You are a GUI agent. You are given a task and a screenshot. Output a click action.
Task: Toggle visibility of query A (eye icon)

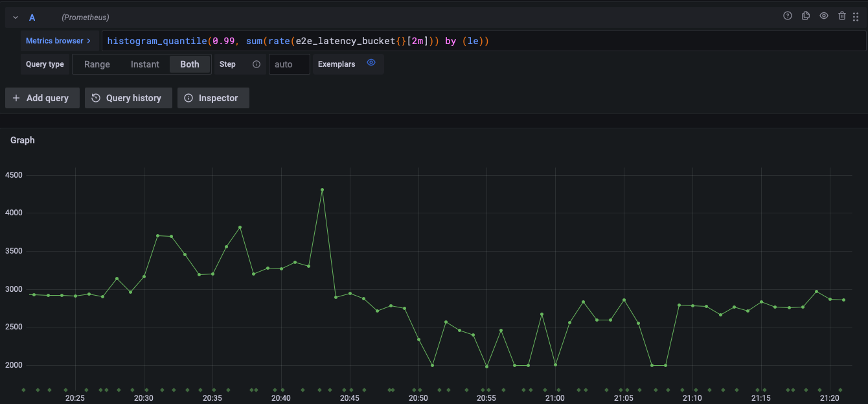[824, 16]
